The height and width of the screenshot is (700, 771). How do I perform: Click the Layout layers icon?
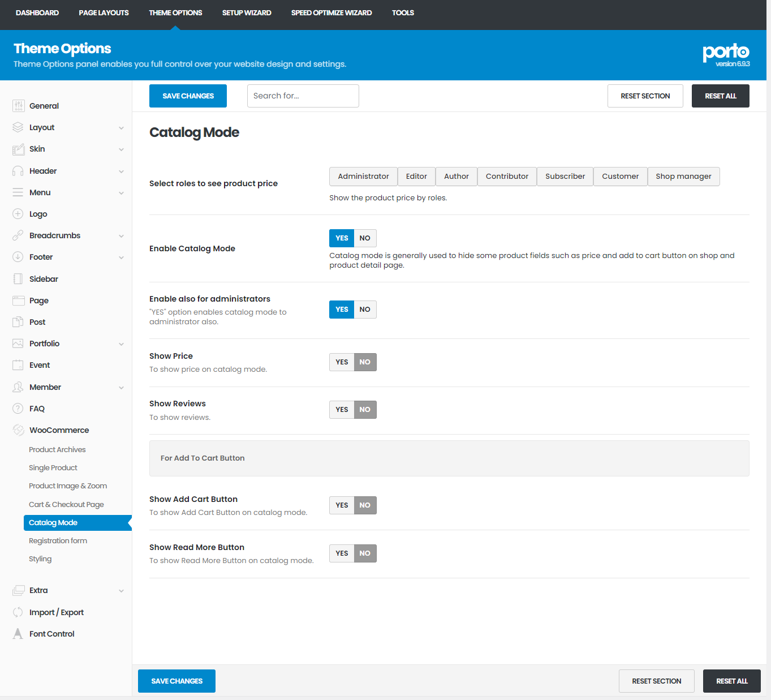pos(18,127)
